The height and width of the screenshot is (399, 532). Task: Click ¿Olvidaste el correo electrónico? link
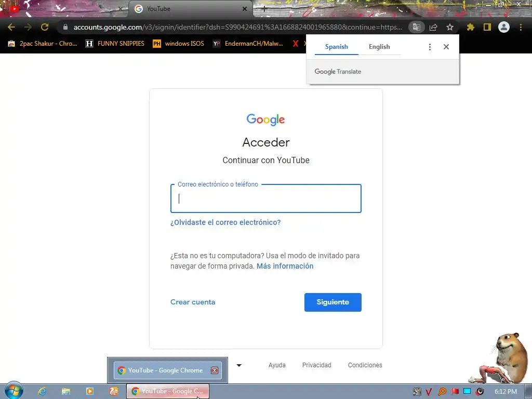click(x=225, y=222)
